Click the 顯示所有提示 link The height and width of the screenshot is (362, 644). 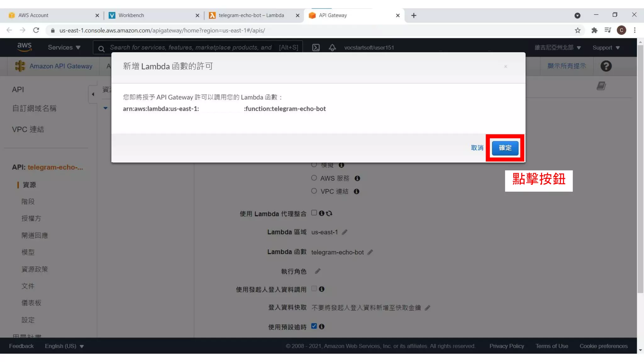[x=567, y=66]
